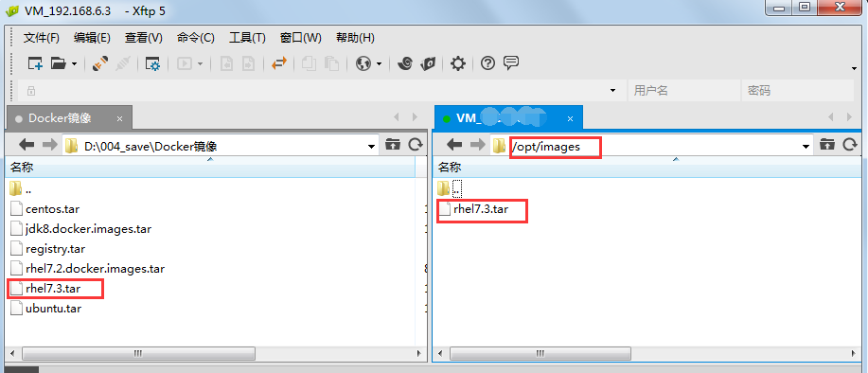Viewport: 868px width, 373px height.
Task: Click the greyed left transfer file icon
Action: point(226,63)
